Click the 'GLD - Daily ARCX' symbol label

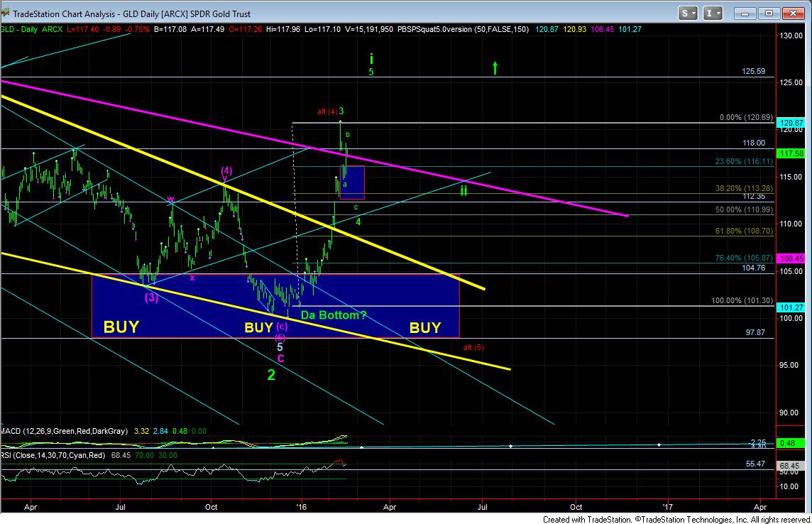click(32, 30)
